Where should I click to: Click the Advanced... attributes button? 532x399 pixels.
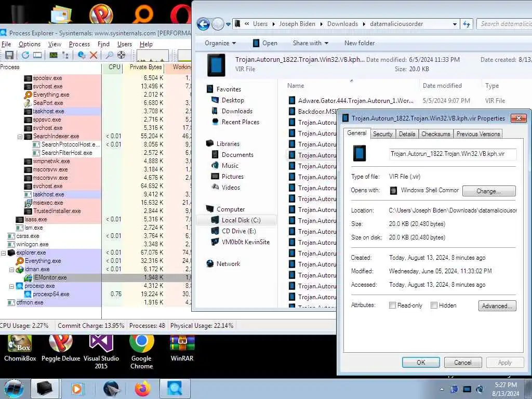pyautogui.click(x=497, y=306)
